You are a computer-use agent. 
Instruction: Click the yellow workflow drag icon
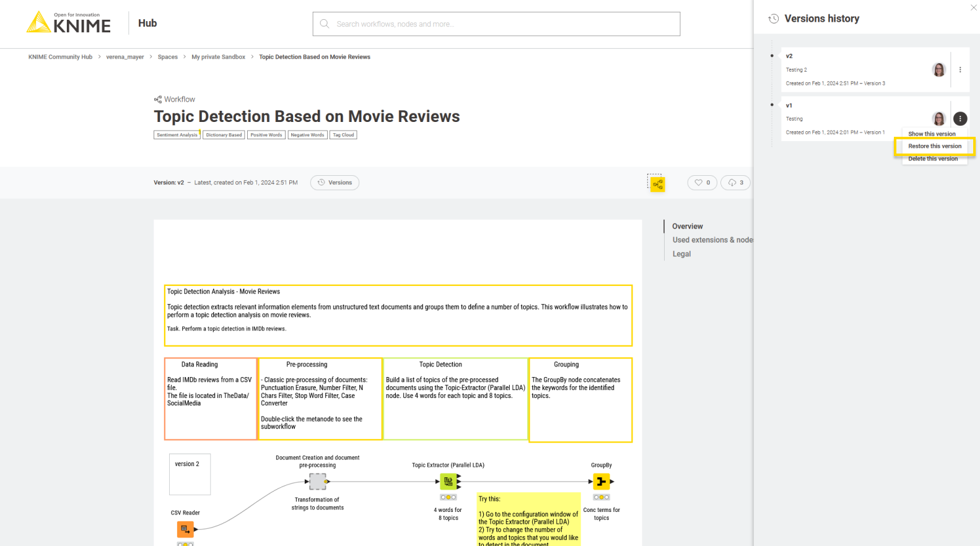(x=657, y=184)
